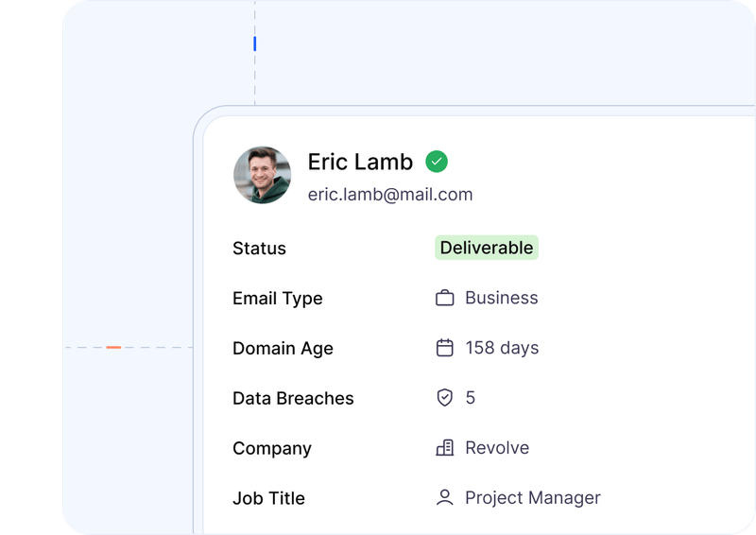Click the Deliverable status badge
Viewport: 756px width, 535px height.
[487, 248]
